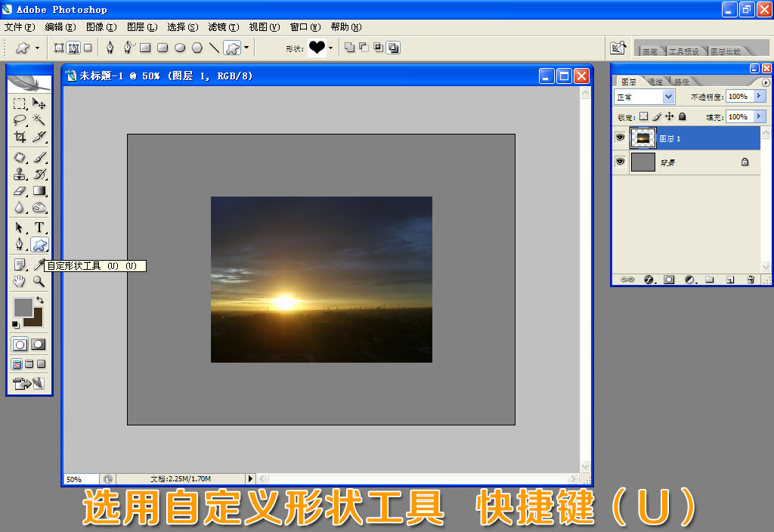Swap foreground and background colors
This screenshot has height=532, width=774.
point(41,300)
